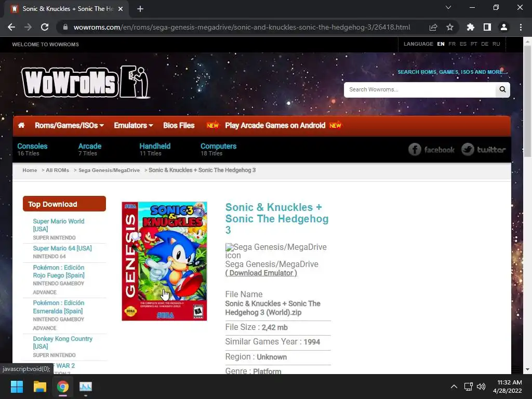Show hidden system tray icons

[454, 387]
